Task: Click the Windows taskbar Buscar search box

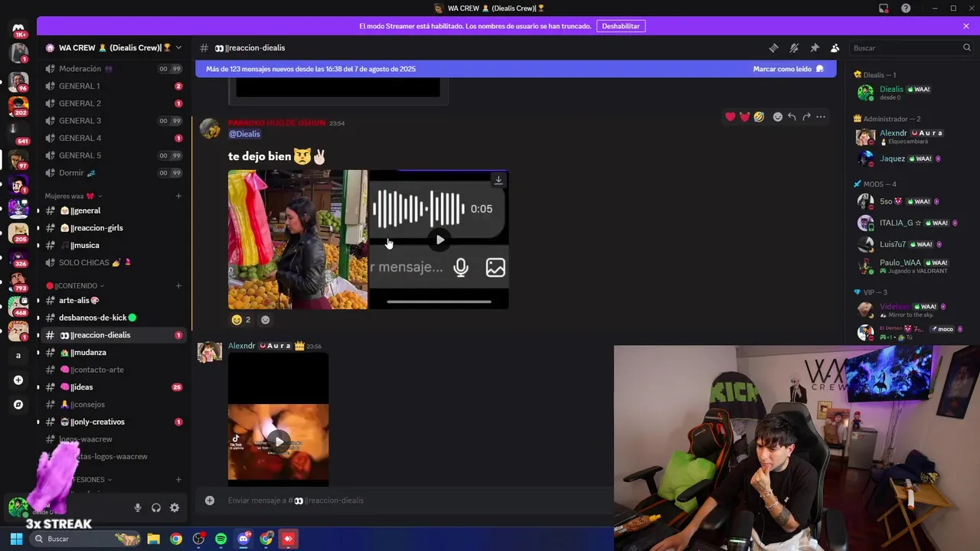Action: 87,539
